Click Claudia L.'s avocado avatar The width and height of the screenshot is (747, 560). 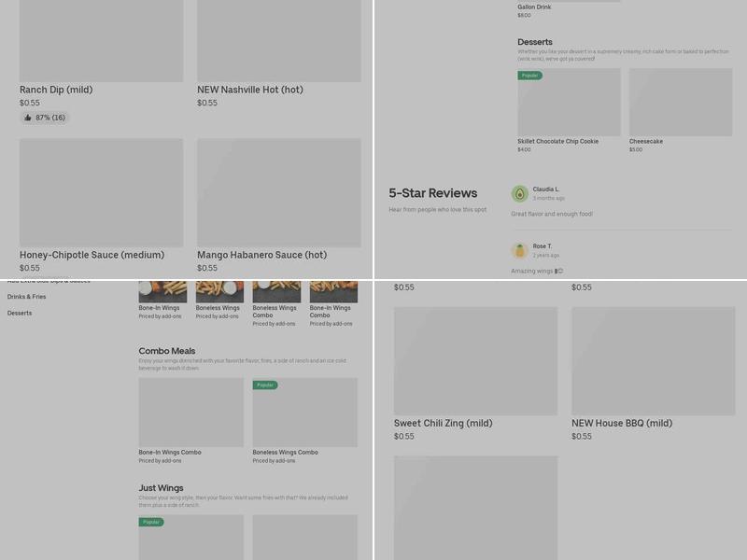[x=520, y=194]
